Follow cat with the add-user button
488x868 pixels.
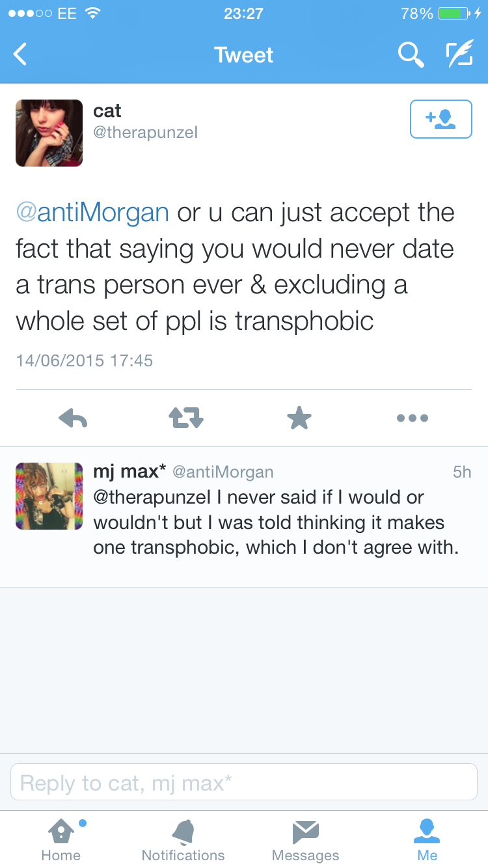point(441,119)
